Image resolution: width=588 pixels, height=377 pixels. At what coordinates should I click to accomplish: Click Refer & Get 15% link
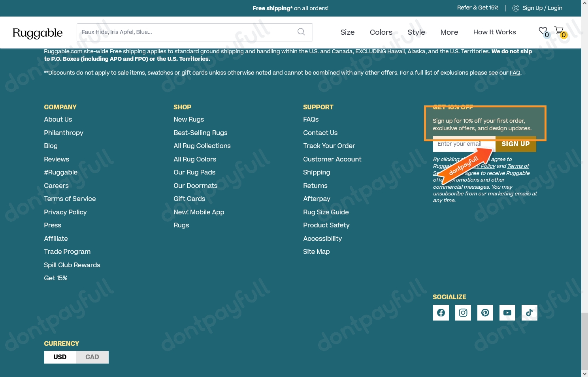478,8
